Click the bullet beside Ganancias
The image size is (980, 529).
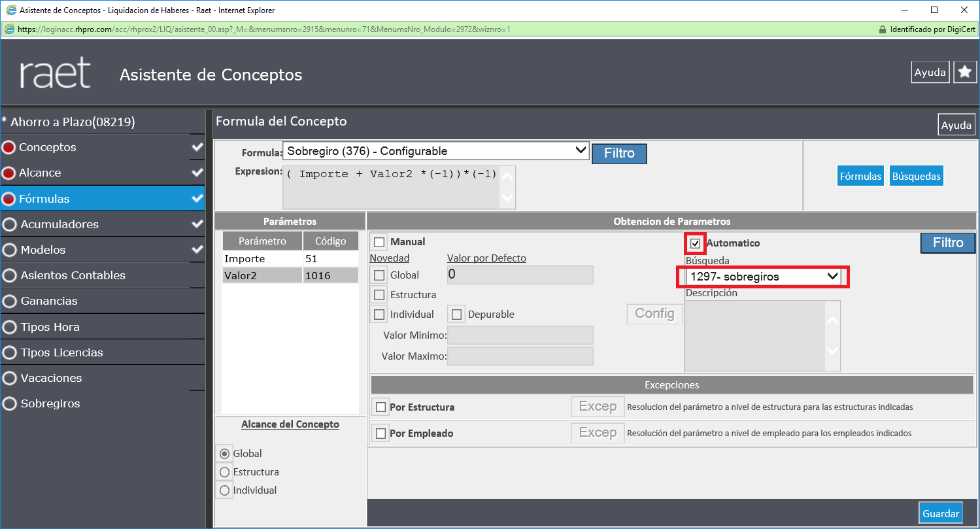click(x=9, y=301)
